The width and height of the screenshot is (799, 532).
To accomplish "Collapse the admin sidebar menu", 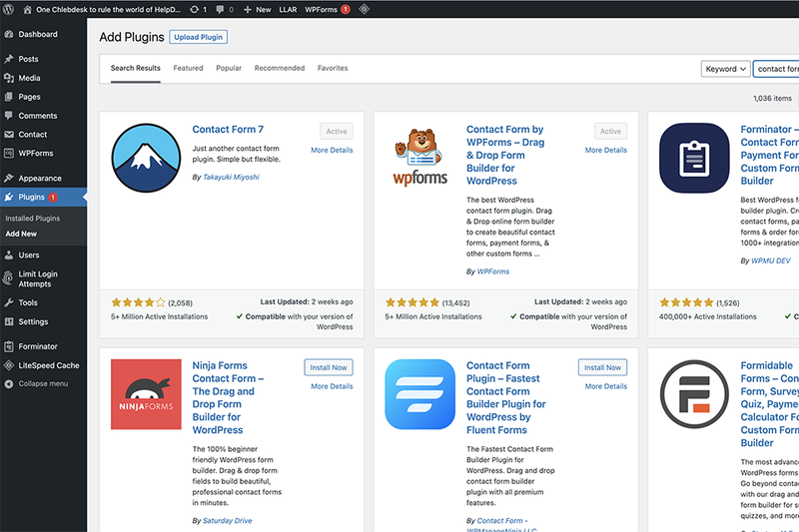I will [43, 384].
